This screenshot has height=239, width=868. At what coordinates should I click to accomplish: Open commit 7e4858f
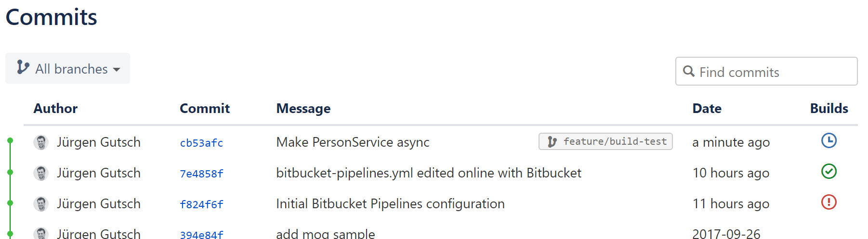coord(201,174)
